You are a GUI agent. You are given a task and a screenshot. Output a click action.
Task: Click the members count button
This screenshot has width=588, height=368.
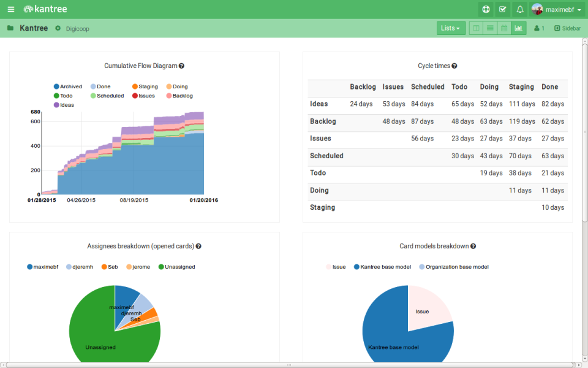coord(539,28)
